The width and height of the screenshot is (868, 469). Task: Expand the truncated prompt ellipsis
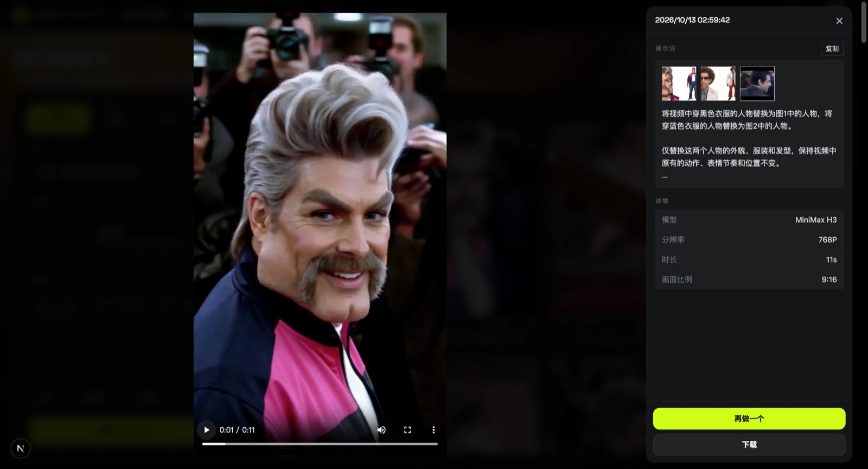pyautogui.click(x=665, y=176)
